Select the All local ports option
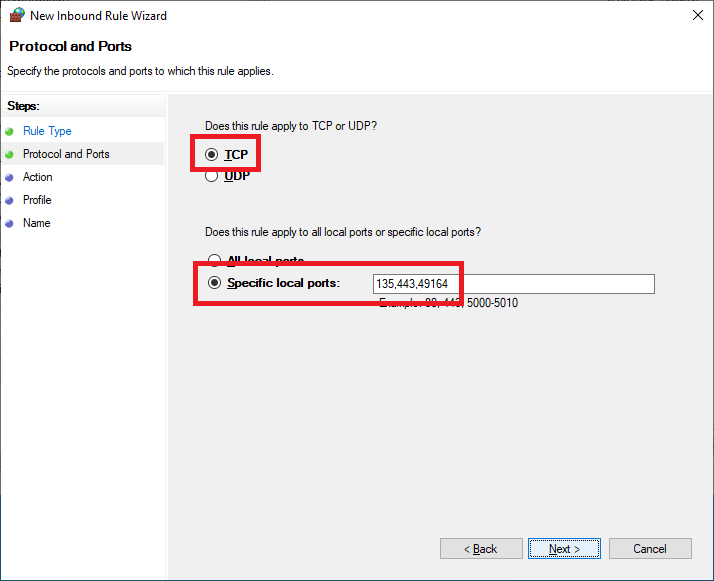Viewport: 714px width, 581px height. pos(213,261)
